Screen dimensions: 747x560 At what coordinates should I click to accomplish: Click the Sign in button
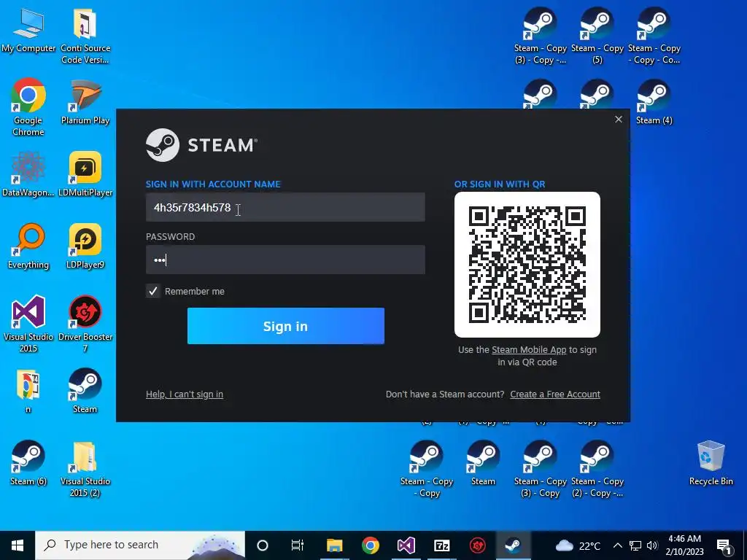pyautogui.click(x=285, y=326)
